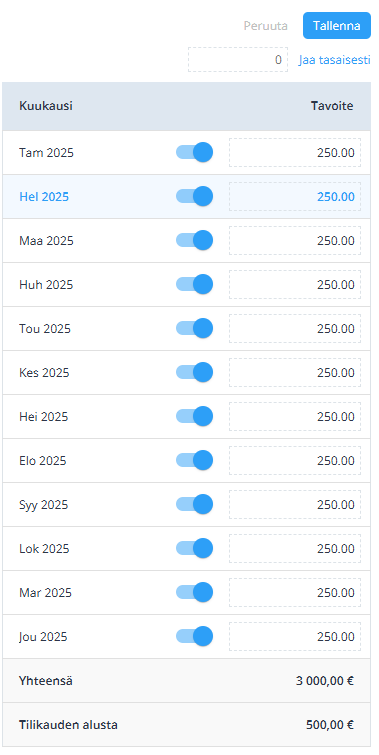Screen dimensions: 379x755
Task: Toggle the Kes 2025 switch
Action: point(194,372)
